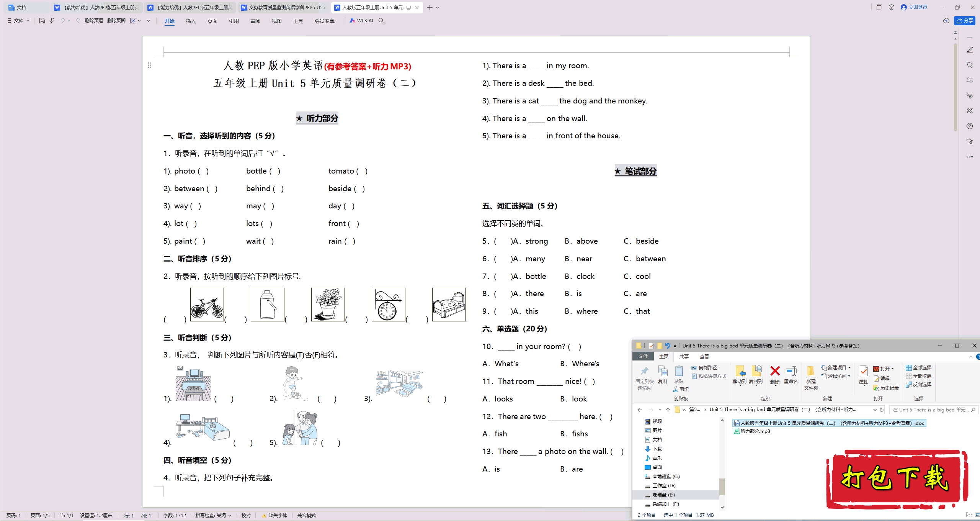The image size is (980, 521).
Task: Undo the last action in WPS
Action: (x=62, y=21)
